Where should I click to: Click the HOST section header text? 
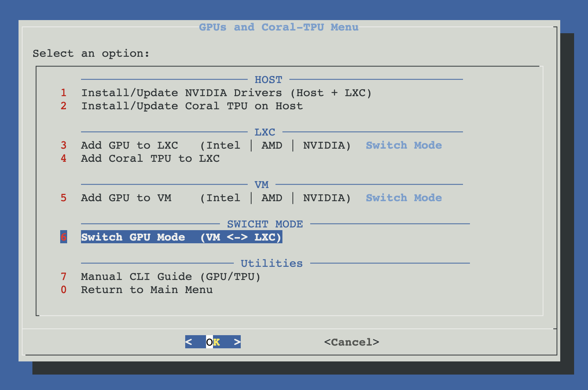click(268, 80)
